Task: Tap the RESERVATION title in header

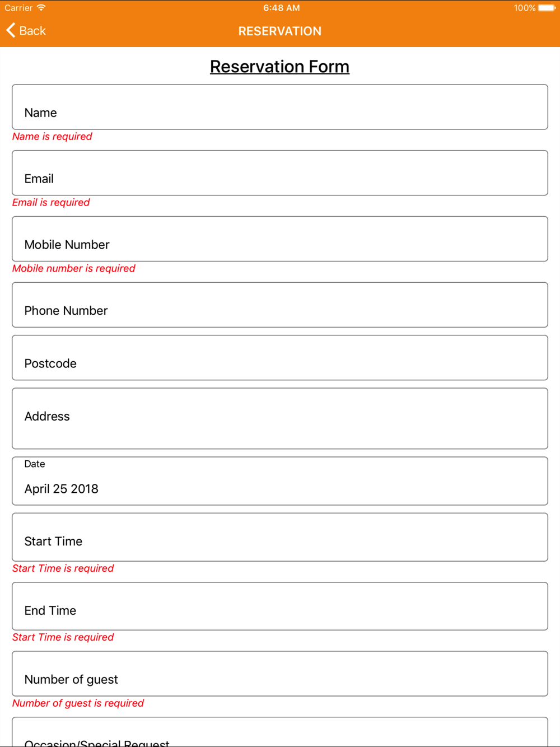Action: (x=280, y=31)
